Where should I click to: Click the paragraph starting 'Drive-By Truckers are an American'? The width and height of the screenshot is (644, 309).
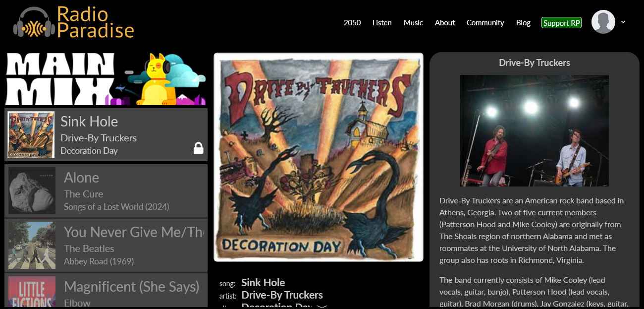click(532, 231)
